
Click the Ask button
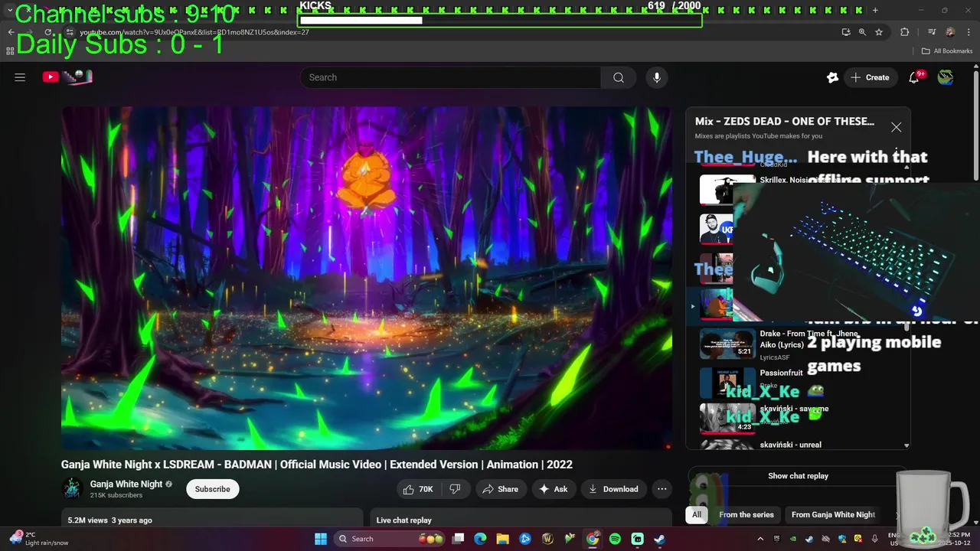coord(553,489)
